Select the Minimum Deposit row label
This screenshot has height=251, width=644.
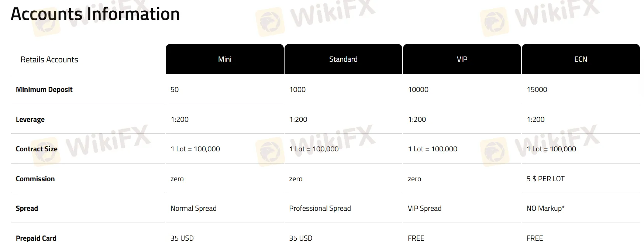(x=44, y=89)
